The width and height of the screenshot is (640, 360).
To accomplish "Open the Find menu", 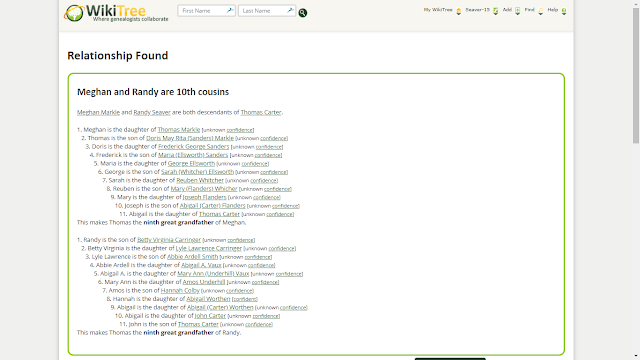I will [x=529, y=10].
